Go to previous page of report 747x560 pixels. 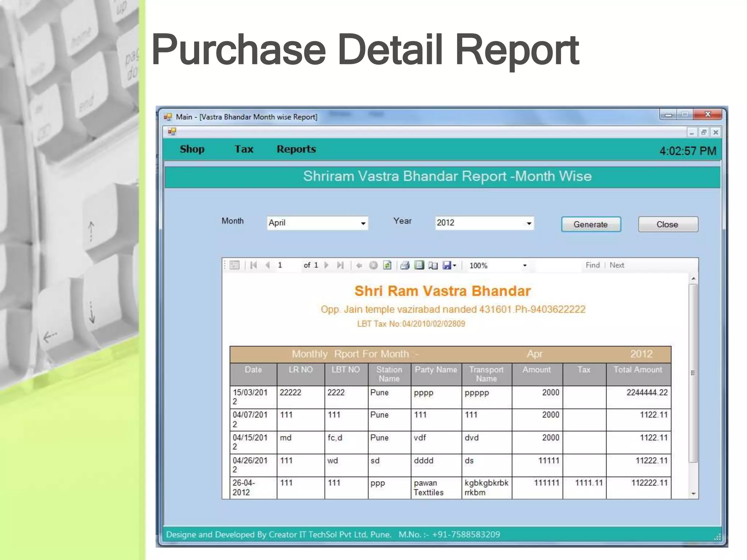(x=268, y=265)
